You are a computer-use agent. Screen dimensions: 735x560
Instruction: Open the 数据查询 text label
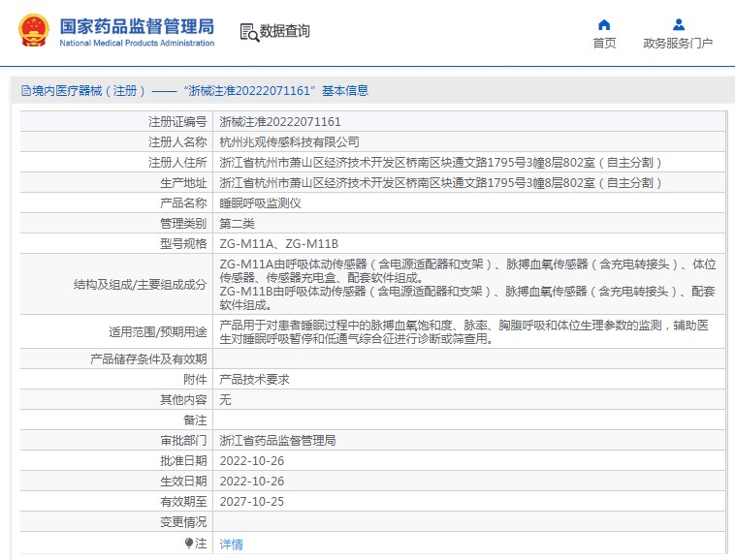tap(285, 32)
